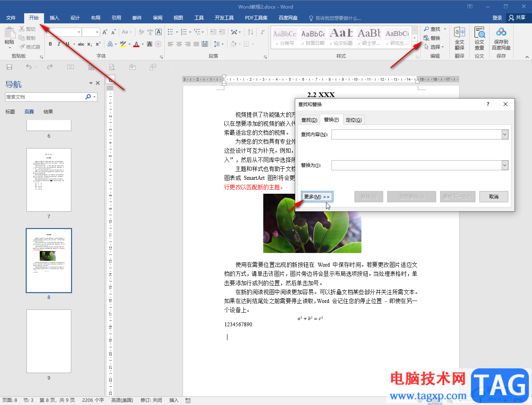Toggle character shading

coord(150,44)
